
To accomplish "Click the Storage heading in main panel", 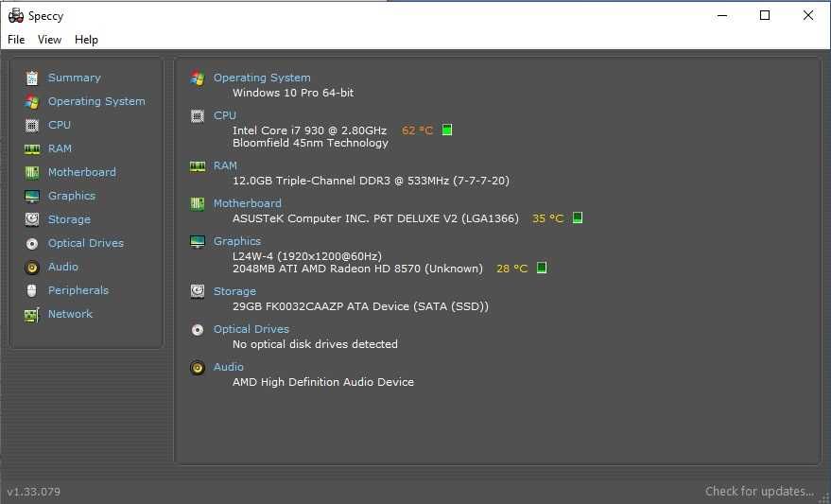I will coord(234,291).
